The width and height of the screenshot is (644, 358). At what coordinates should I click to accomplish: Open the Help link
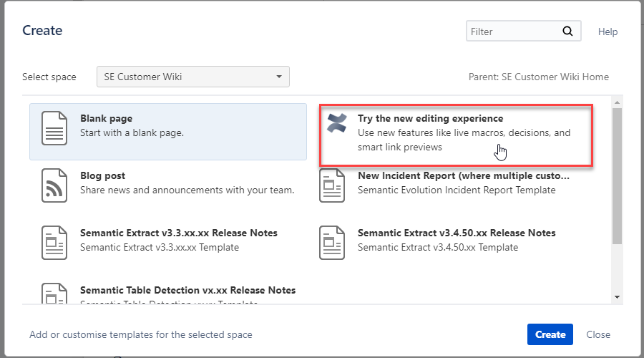608,32
